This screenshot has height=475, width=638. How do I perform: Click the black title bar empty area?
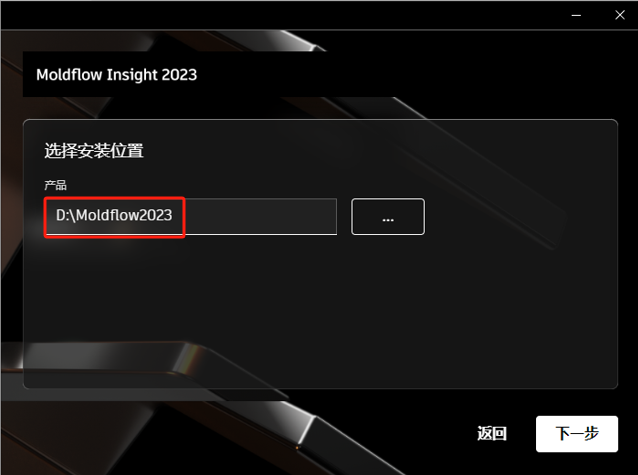[285, 15]
